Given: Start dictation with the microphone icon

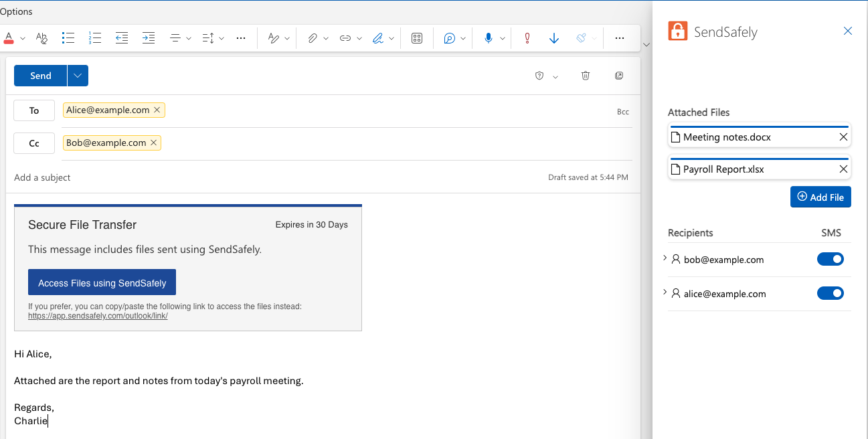Looking at the screenshot, I should [x=488, y=38].
